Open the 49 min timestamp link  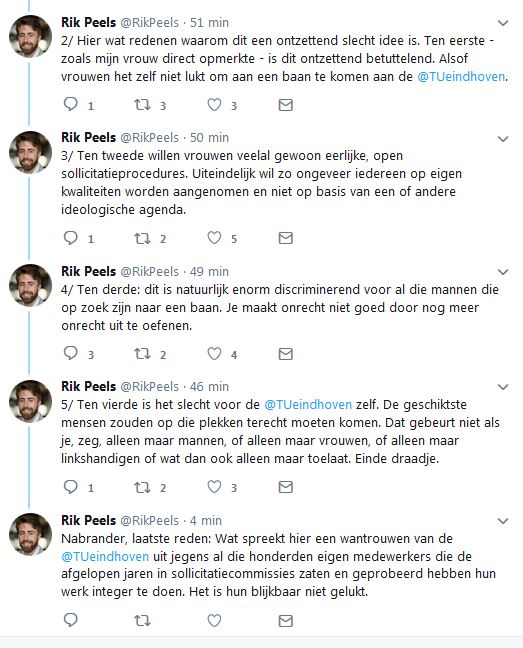click(209, 272)
